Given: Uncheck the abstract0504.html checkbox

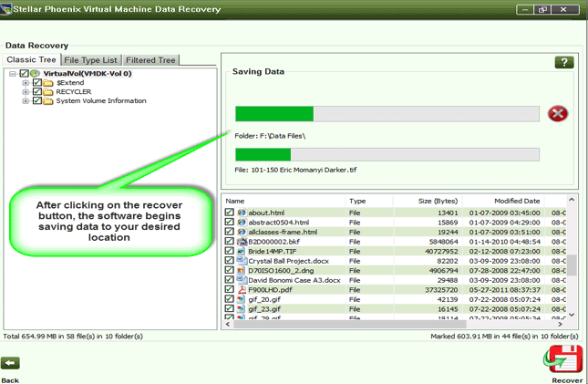Looking at the screenshot, I should (x=229, y=222).
